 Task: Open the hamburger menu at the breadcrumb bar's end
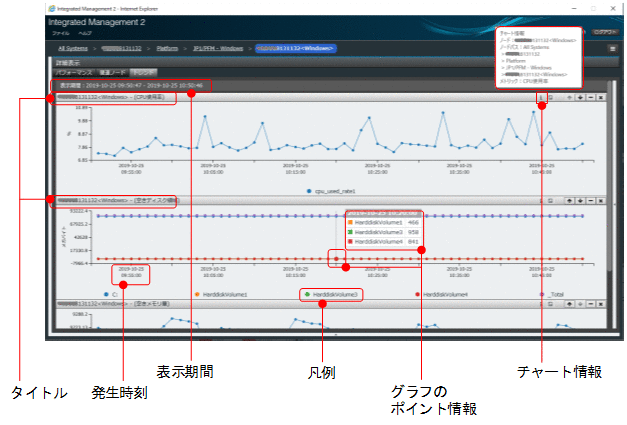612,49
